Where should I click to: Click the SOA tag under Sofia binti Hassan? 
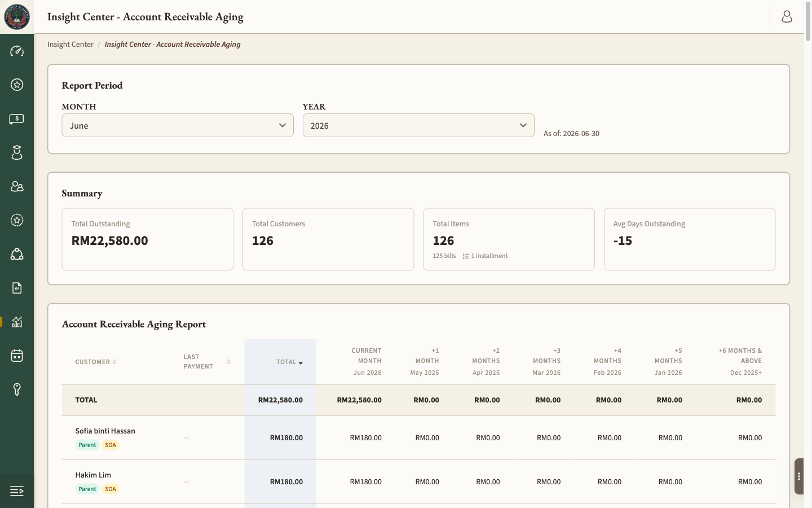click(x=111, y=445)
